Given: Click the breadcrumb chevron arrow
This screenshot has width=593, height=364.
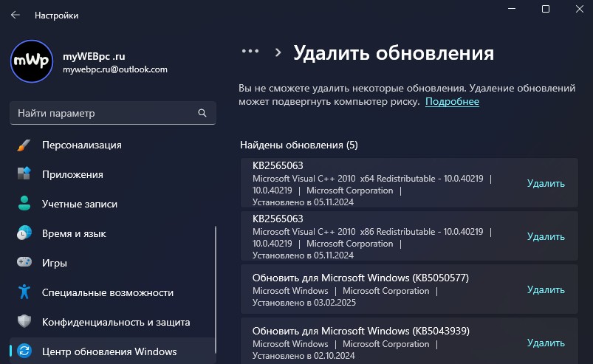Looking at the screenshot, I should (x=278, y=52).
